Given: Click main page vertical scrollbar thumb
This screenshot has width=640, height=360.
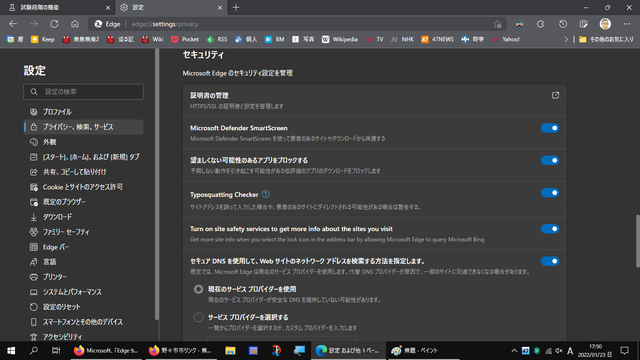Looking at the screenshot, I should click(638, 241).
